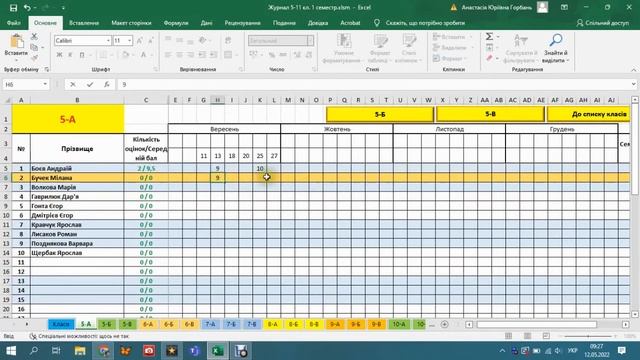Click the Accessibility status bar message

pos(79,336)
